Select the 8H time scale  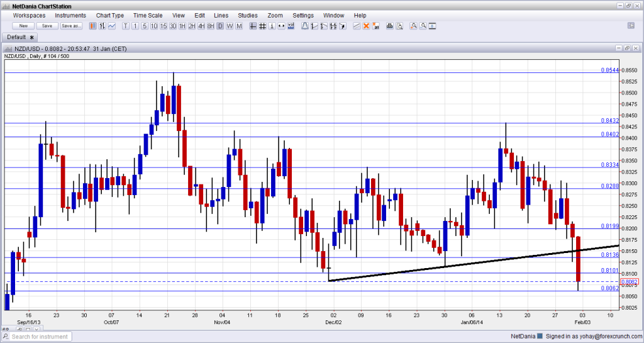(x=211, y=26)
